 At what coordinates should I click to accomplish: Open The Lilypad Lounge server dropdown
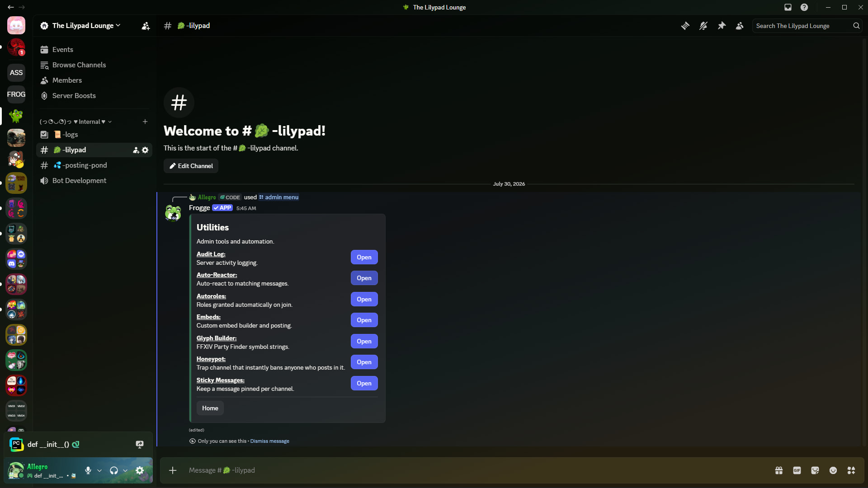pos(80,26)
